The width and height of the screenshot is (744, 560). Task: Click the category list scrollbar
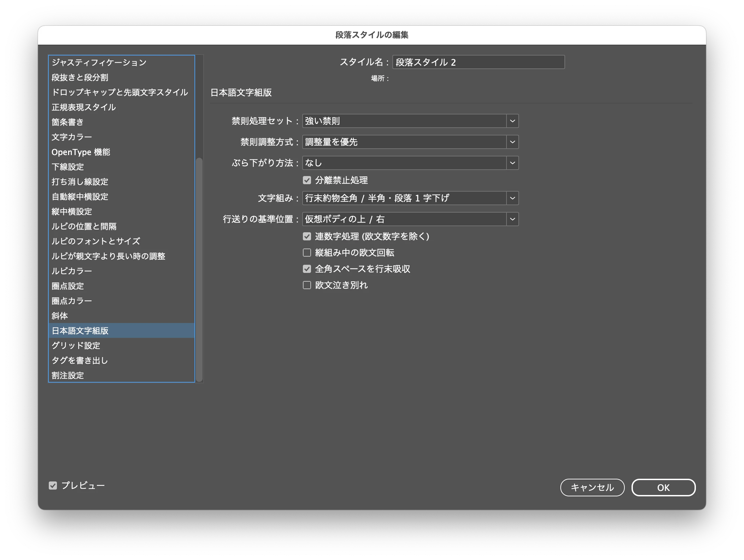point(199,269)
